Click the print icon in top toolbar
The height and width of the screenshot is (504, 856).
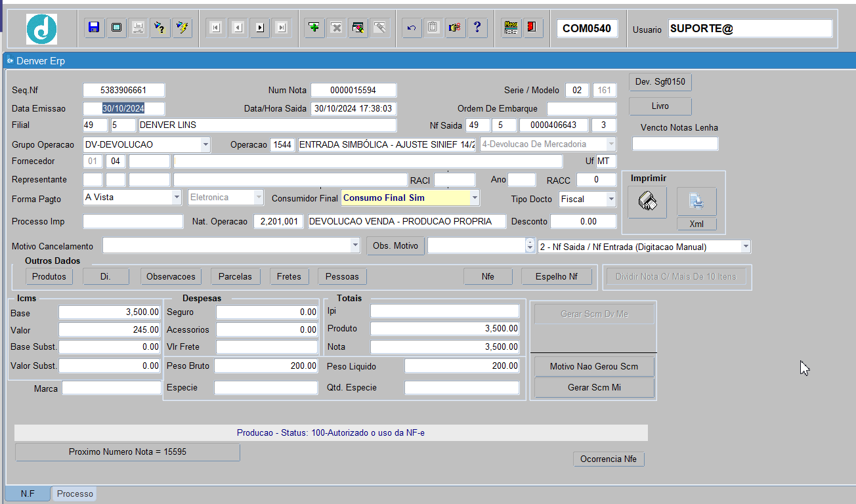click(138, 28)
